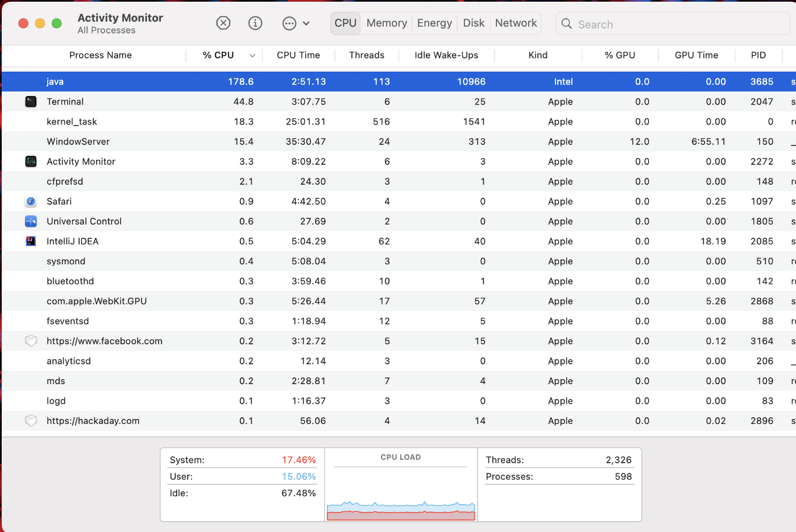Select the WindowServer process
This screenshot has width=796, height=532.
pyautogui.click(x=78, y=142)
